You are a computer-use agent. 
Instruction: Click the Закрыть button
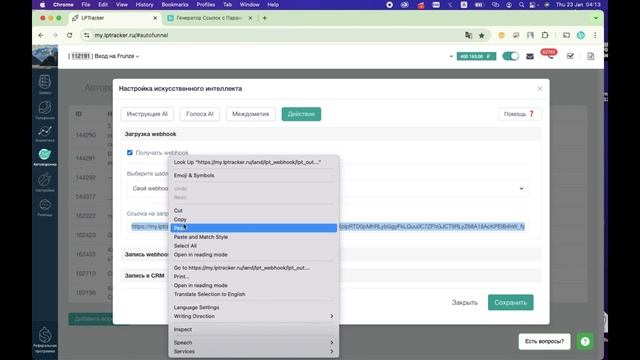click(464, 302)
